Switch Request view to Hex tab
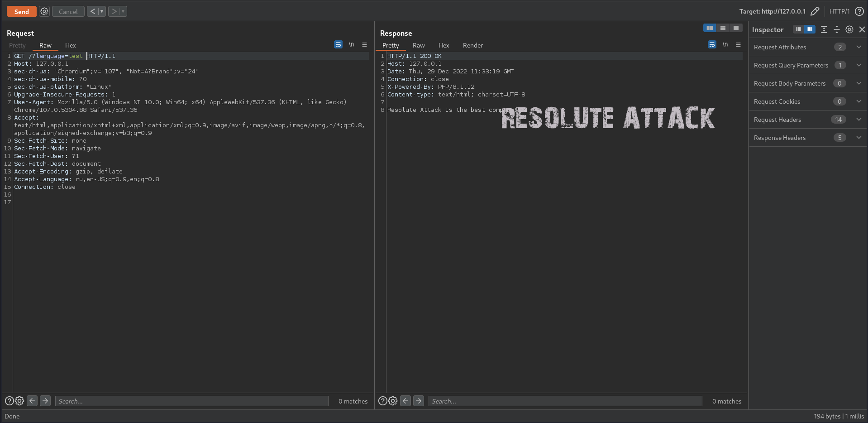The width and height of the screenshot is (868, 423). click(70, 45)
